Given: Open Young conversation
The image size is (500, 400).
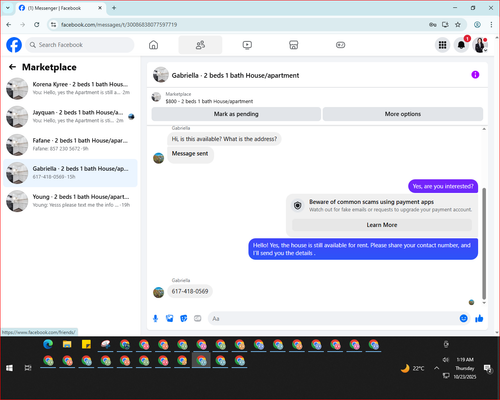Looking at the screenshot, I should pos(70,201).
